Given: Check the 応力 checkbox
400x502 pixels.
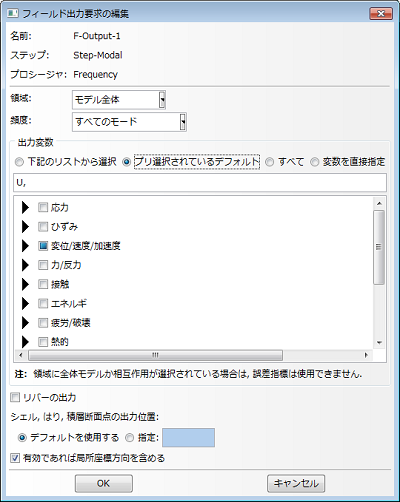Looking at the screenshot, I should (x=43, y=207).
